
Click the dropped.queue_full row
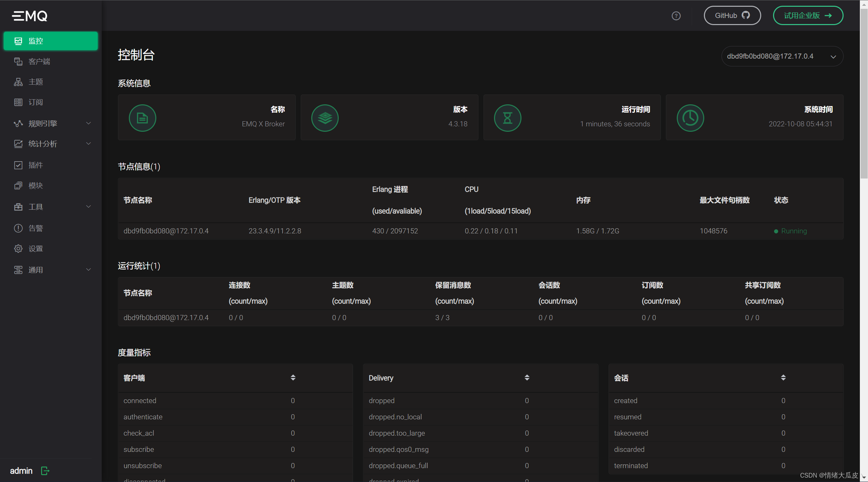(x=480, y=466)
